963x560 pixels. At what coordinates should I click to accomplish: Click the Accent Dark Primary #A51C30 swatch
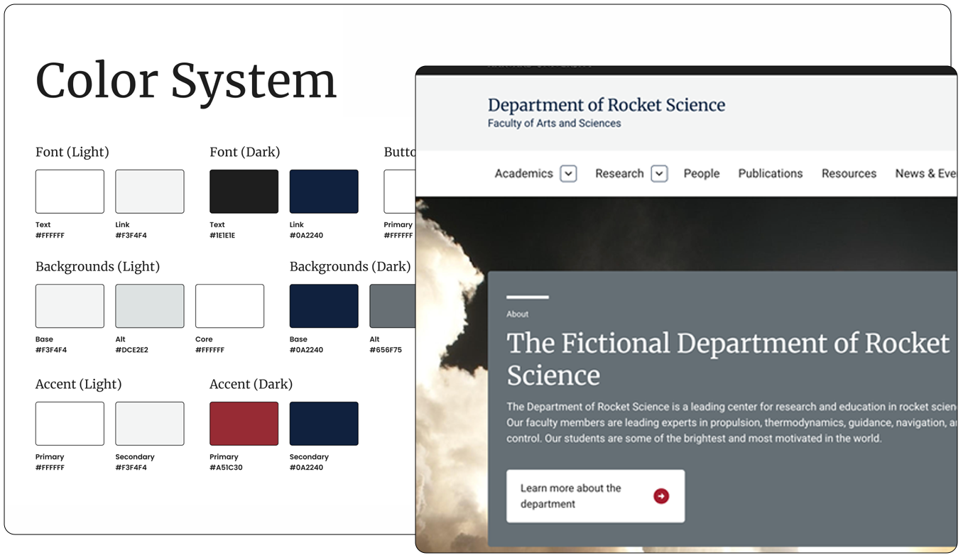click(x=244, y=424)
